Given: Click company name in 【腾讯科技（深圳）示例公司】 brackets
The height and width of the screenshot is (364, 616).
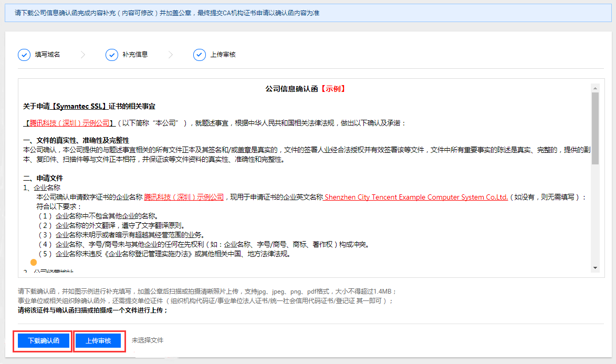Looking at the screenshot, I should click(x=69, y=123).
